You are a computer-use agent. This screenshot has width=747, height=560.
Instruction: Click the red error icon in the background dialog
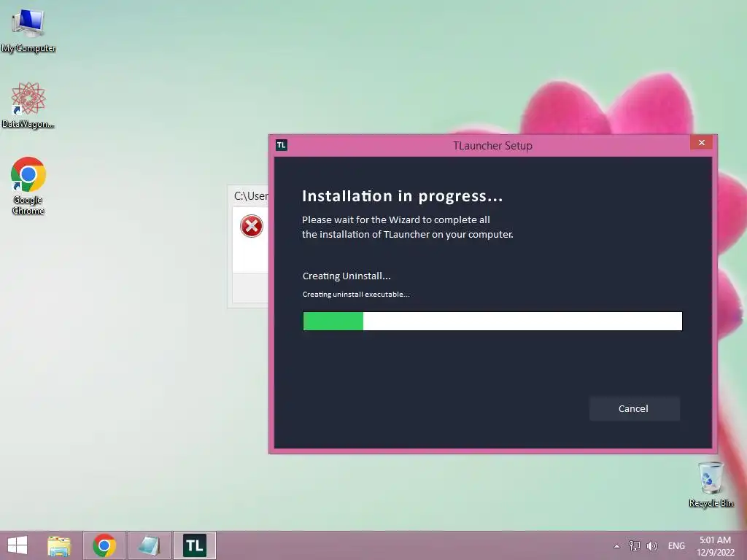click(x=252, y=226)
